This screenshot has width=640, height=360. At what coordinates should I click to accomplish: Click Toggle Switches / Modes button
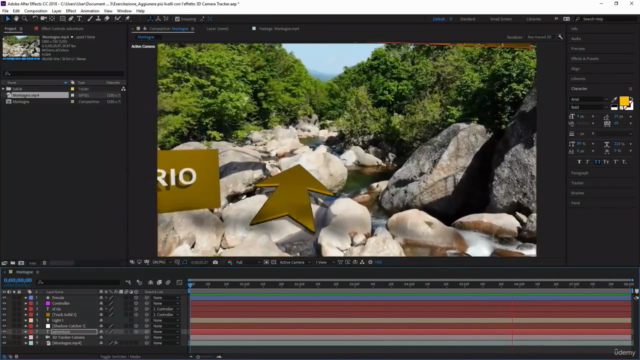coord(120,357)
